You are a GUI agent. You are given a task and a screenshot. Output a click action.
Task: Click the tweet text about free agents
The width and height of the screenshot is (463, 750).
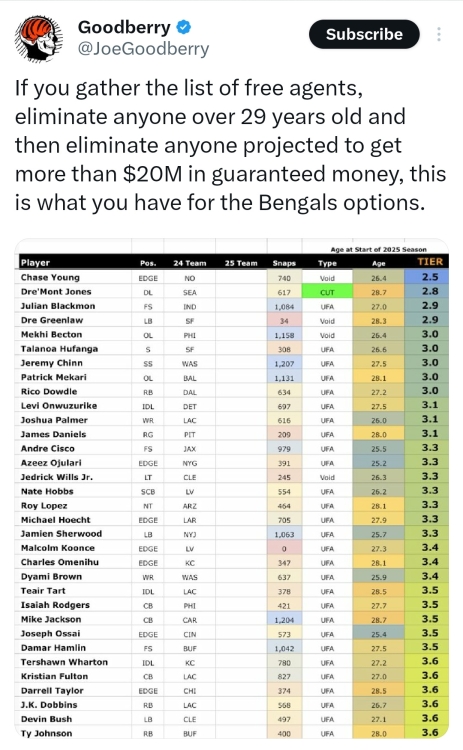click(230, 145)
